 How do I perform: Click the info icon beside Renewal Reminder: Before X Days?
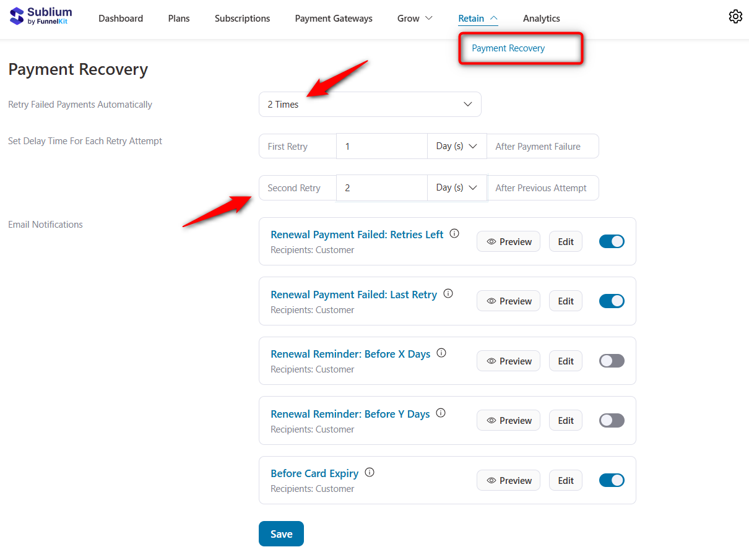pos(441,352)
